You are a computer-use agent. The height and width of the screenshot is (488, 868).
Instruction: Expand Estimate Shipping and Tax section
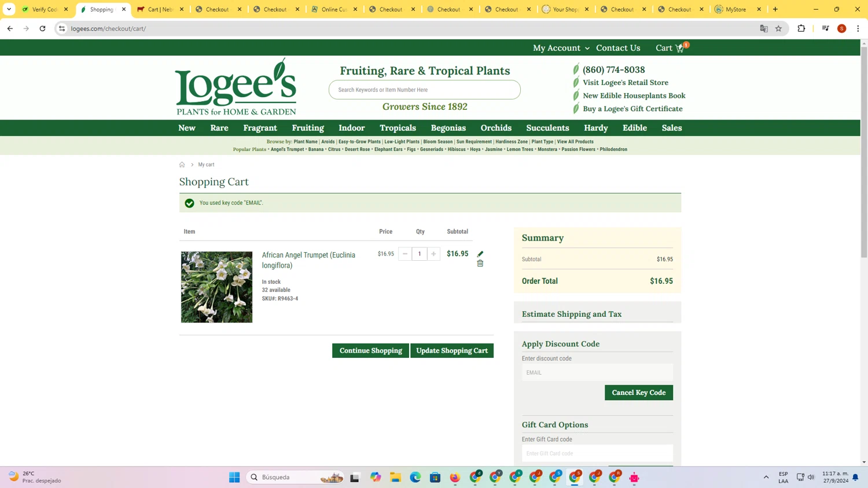pos(597,314)
